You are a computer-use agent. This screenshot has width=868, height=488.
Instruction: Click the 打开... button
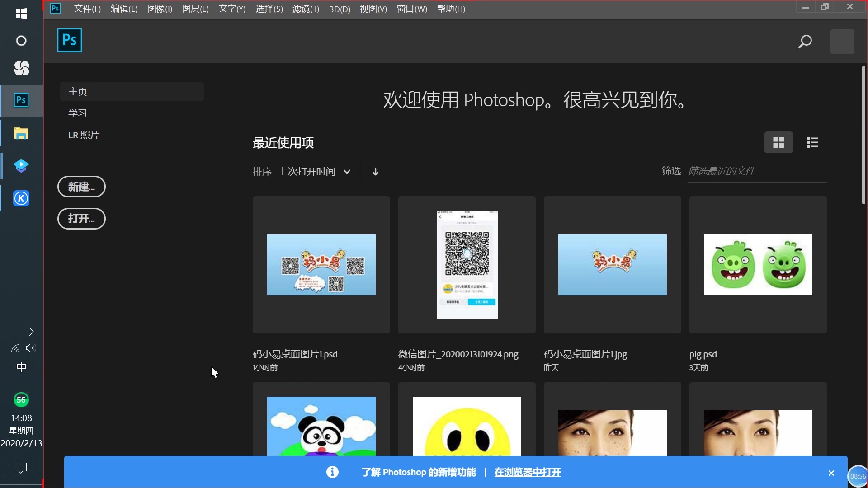[x=81, y=219]
